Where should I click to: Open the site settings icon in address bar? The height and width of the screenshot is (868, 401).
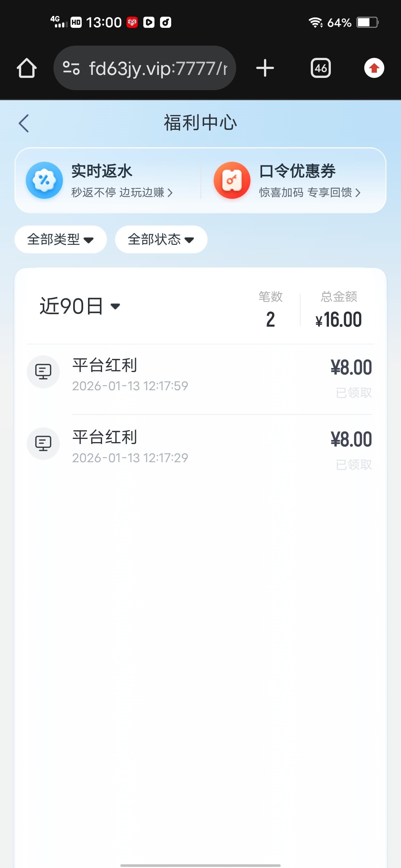[71, 68]
